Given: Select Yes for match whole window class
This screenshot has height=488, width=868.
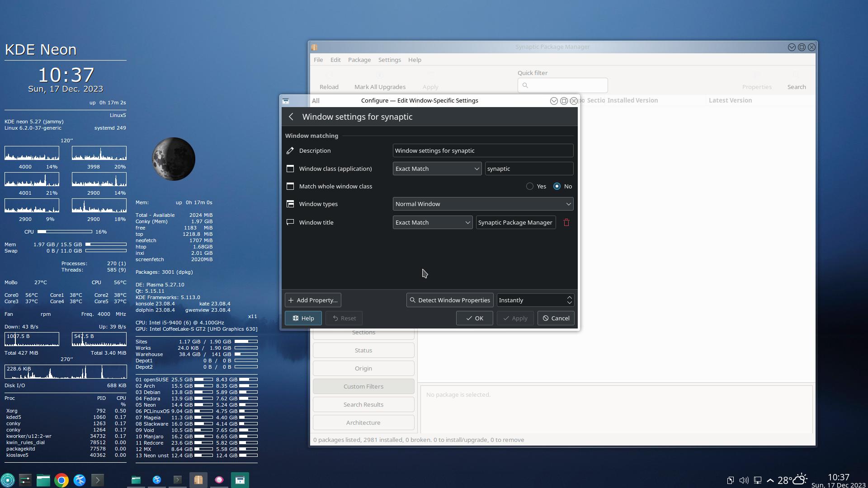Looking at the screenshot, I should click(530, 186).
